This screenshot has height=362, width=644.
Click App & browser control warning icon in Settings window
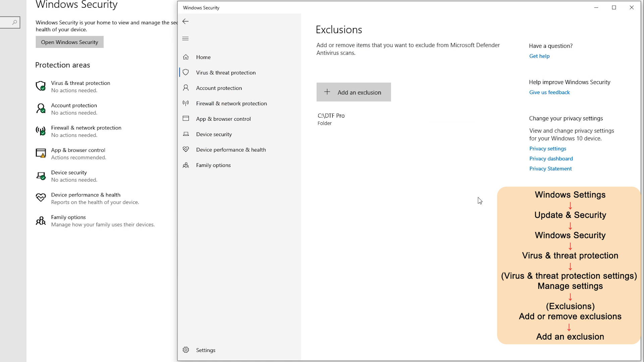point(41,153)
